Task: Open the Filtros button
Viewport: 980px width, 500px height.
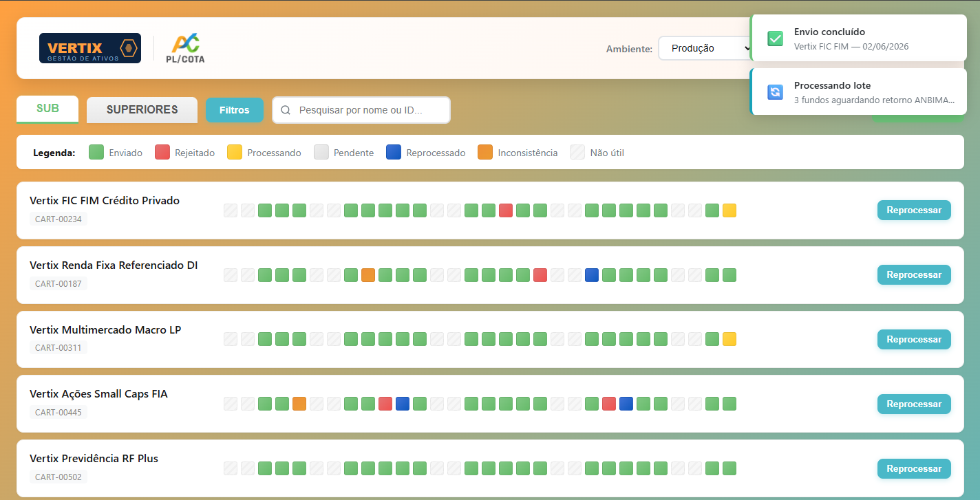Action: pyautogui.click(x=235, y=110)
